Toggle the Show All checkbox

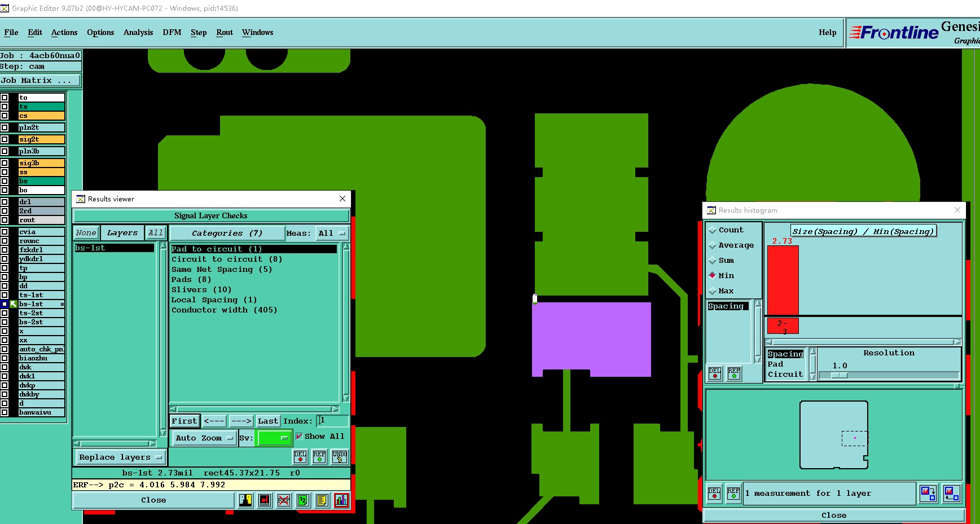coord(299,436)
